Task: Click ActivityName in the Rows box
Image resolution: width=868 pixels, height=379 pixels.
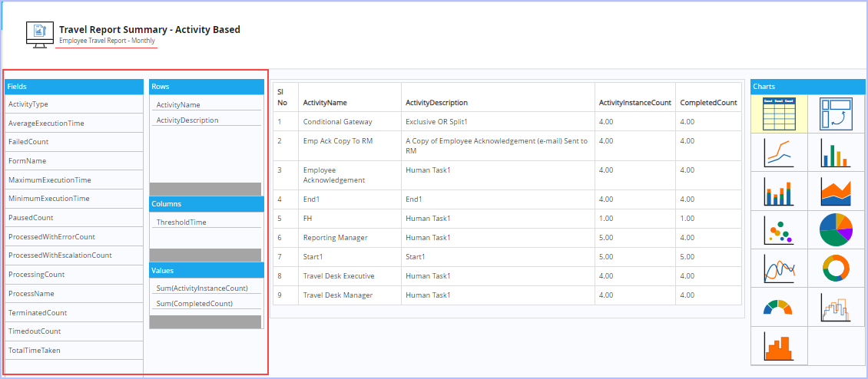Action: tap(206, 104)
